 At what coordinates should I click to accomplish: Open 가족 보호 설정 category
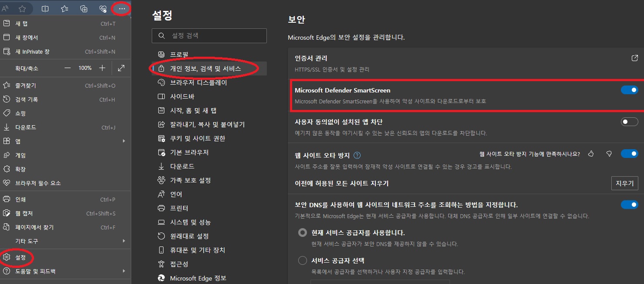click(209, 180)
